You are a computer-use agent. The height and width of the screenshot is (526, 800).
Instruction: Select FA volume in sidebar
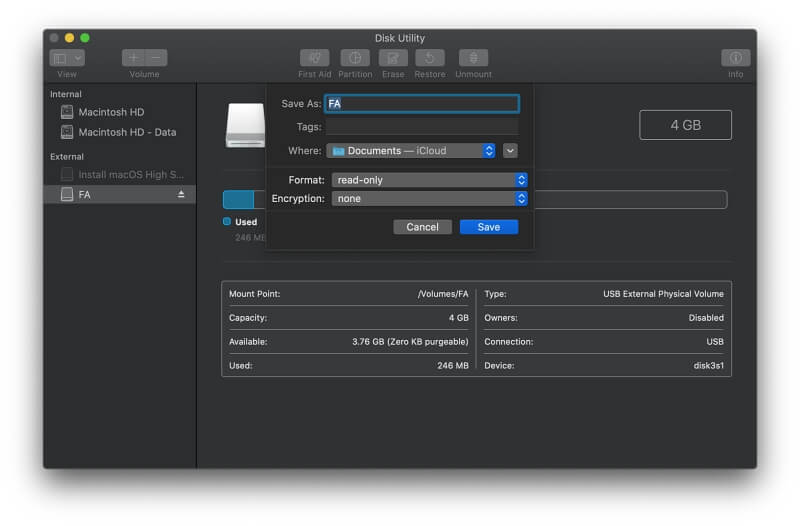(x=120, y=194)
